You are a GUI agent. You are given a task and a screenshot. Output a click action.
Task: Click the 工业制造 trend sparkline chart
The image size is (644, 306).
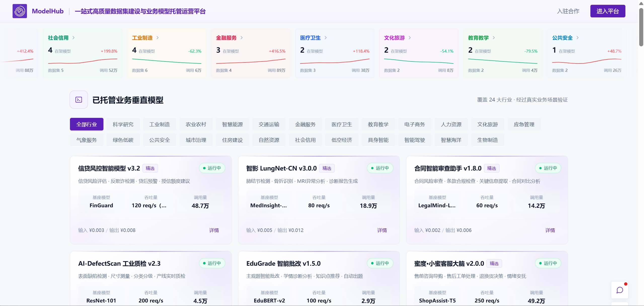(167, 61)
